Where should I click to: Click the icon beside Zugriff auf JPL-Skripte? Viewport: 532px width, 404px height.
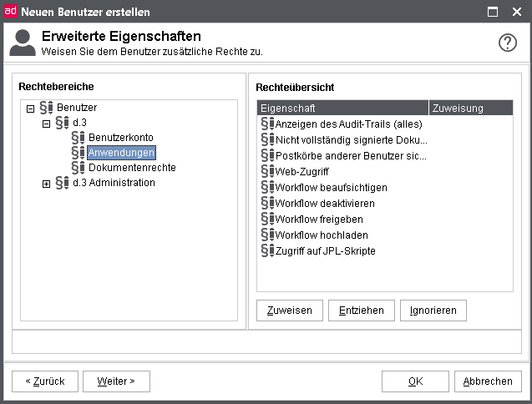click(x=267, y=250)
